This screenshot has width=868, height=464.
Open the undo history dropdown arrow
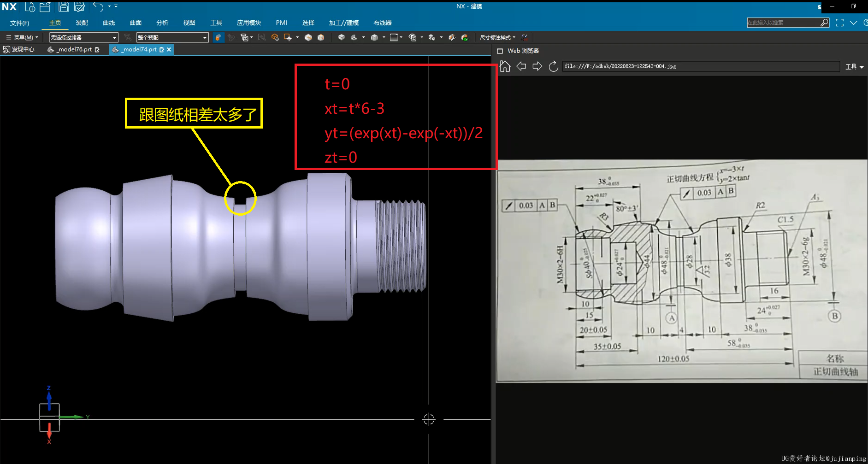[110, 6]
